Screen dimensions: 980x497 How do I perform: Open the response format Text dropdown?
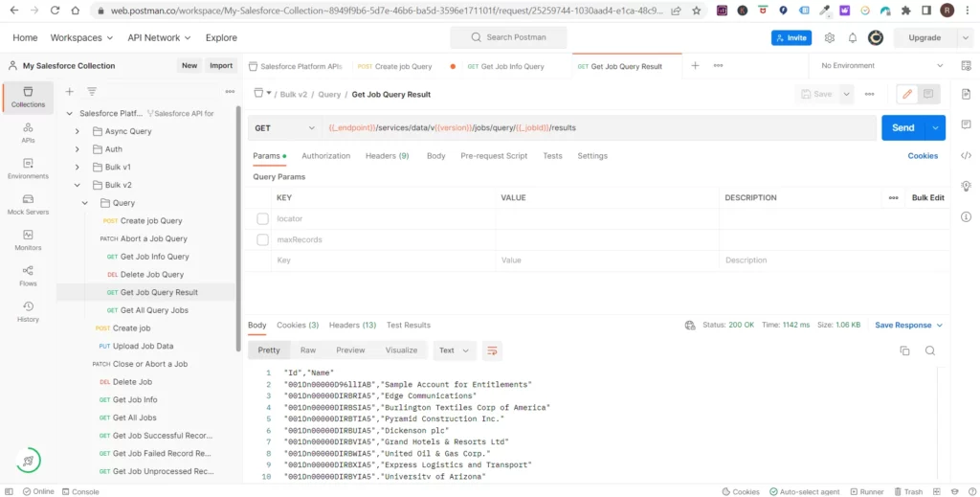(455, 350)
